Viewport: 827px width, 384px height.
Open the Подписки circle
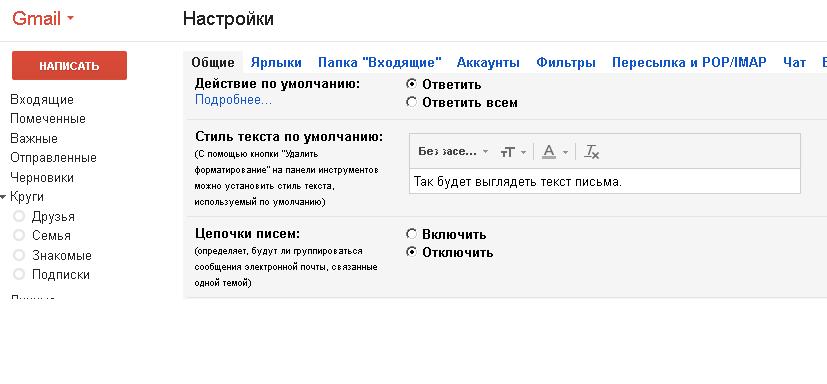tap(61, 274)
